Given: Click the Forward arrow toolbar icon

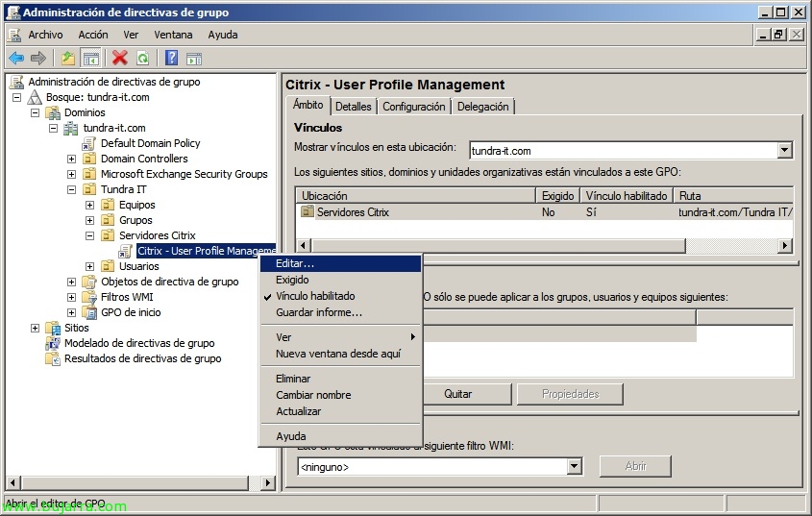Looking at the screenshot, I should point(38,58).
